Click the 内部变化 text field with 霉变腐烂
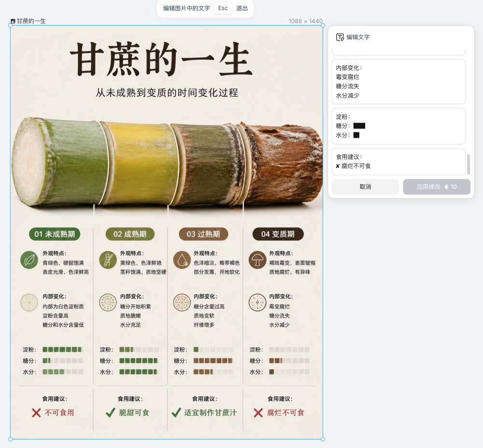Viewport: 483px width, 448px height. coord(398,82)
